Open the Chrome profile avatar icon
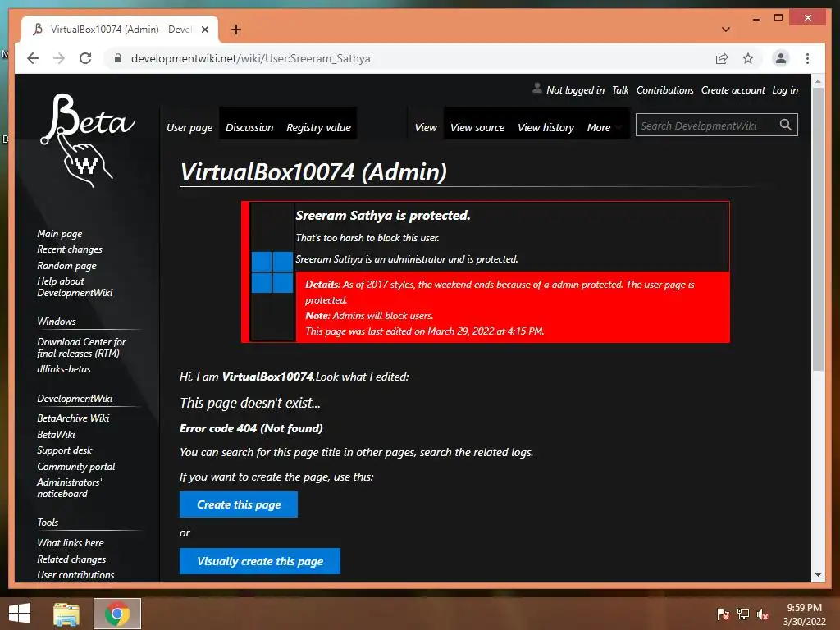This screenshot has width=840, height=630. 781,58
